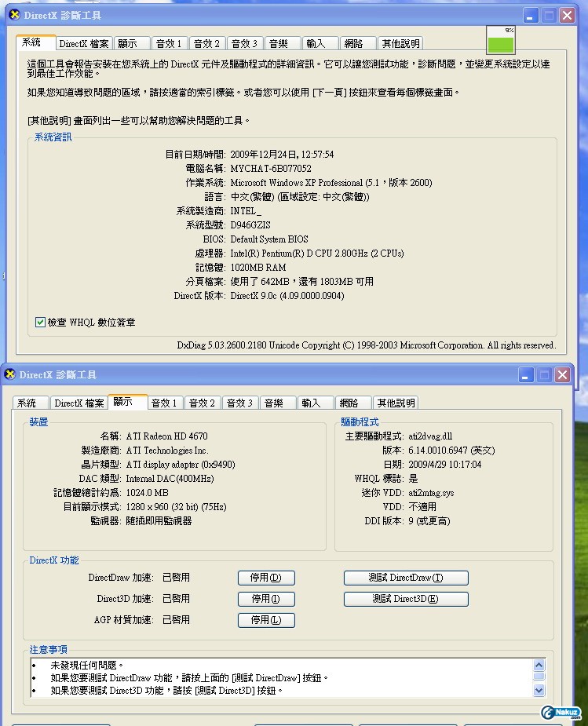Toggle the 檢查 WHQL 數位簽章 checkbox
Viewport: 588px width, 726px height.
(x=40, y=322)
